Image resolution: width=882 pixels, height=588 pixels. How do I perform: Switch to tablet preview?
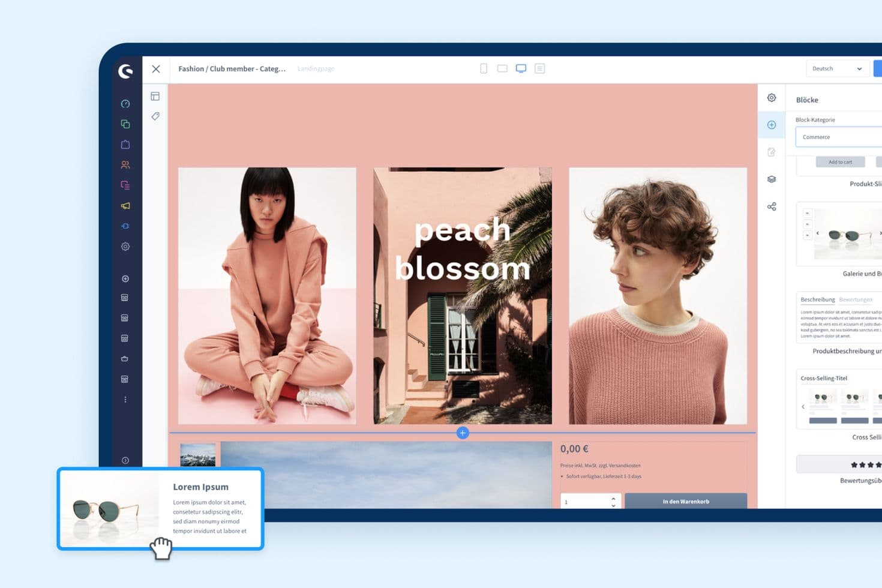tap(502, 69)
